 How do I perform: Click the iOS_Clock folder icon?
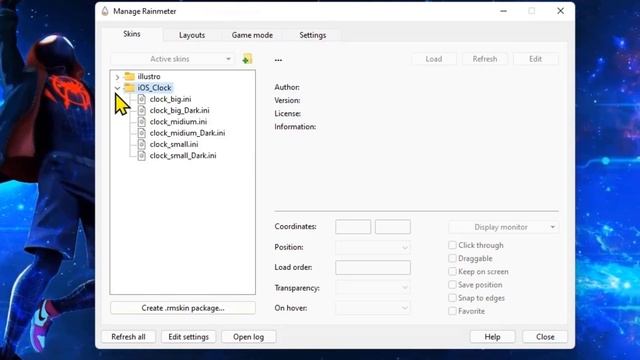point(129,88)
